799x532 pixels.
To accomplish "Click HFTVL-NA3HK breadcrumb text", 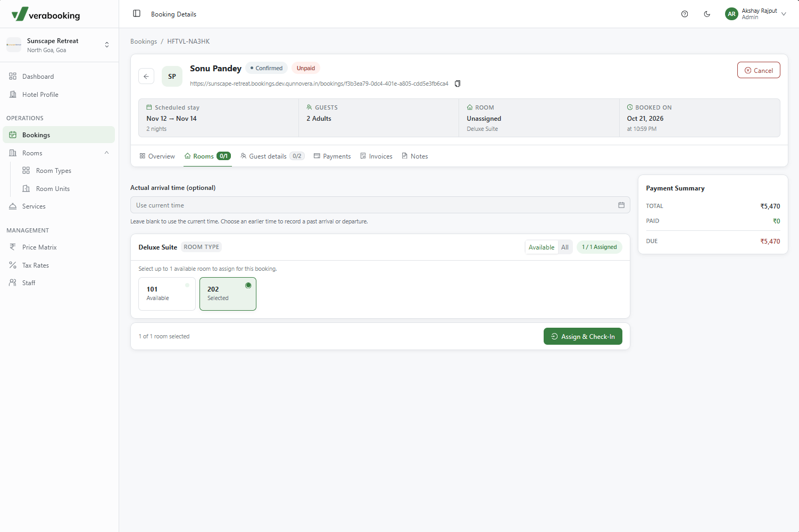I will [x=188, y=41].
